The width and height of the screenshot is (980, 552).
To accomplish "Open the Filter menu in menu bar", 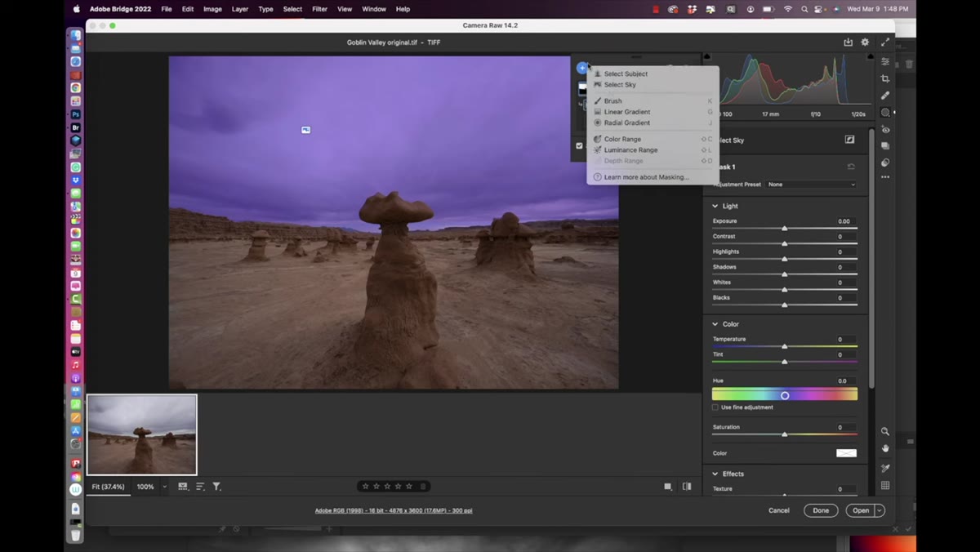I will pyautogui.click(x=319, y=9).
